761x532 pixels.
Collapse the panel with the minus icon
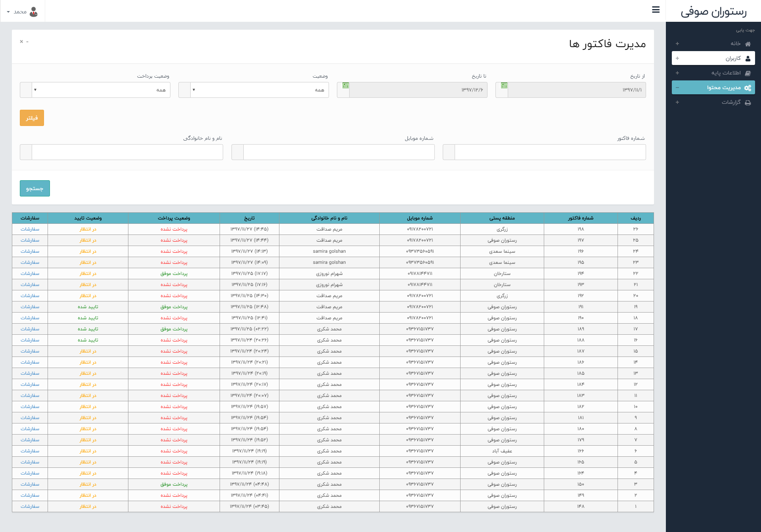click(x=27, y=42)
